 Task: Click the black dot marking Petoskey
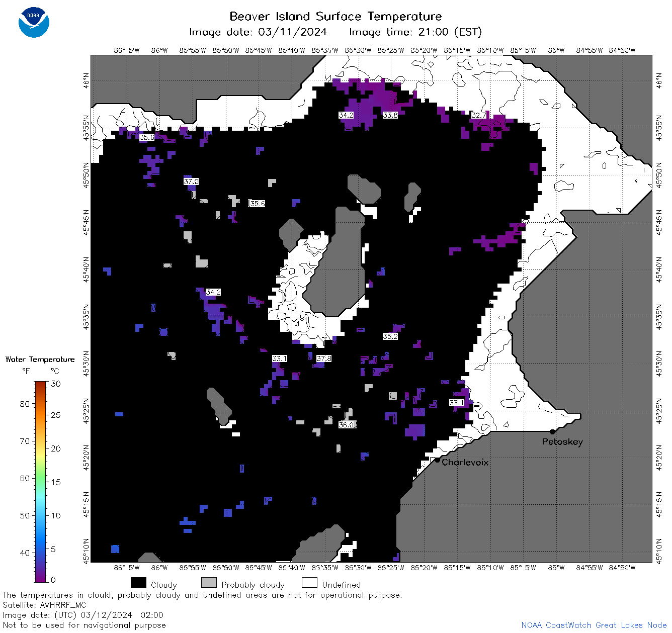(x=552, y=431)
